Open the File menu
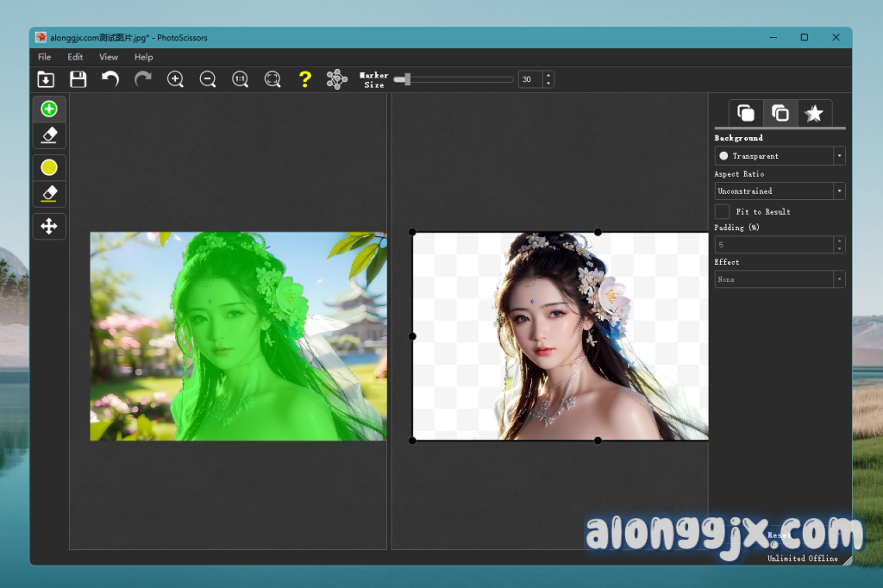 (45, 57)
